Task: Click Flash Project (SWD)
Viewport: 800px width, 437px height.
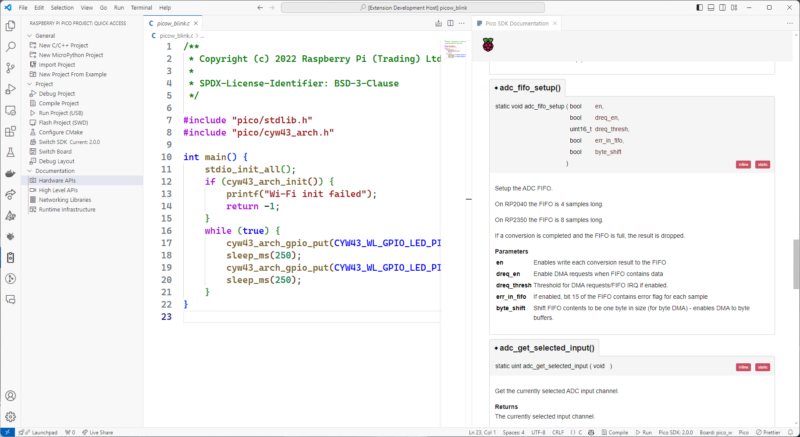Action: pos(63,123)
